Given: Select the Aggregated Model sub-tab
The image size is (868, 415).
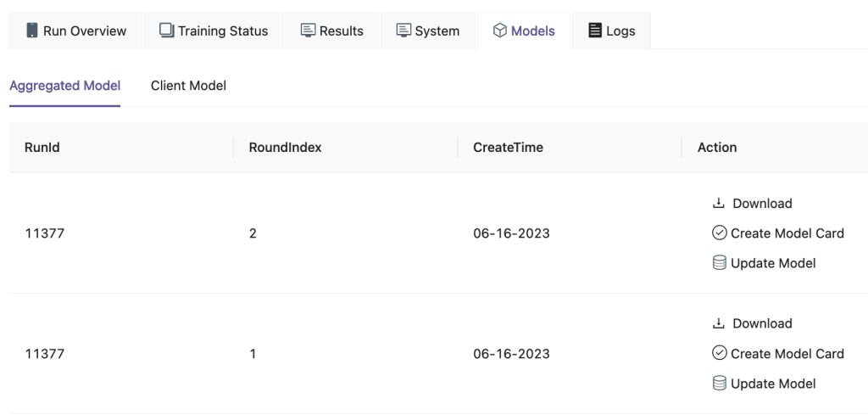Looking at the screenshot, I should pyautogui.click(x=65, y=86).
